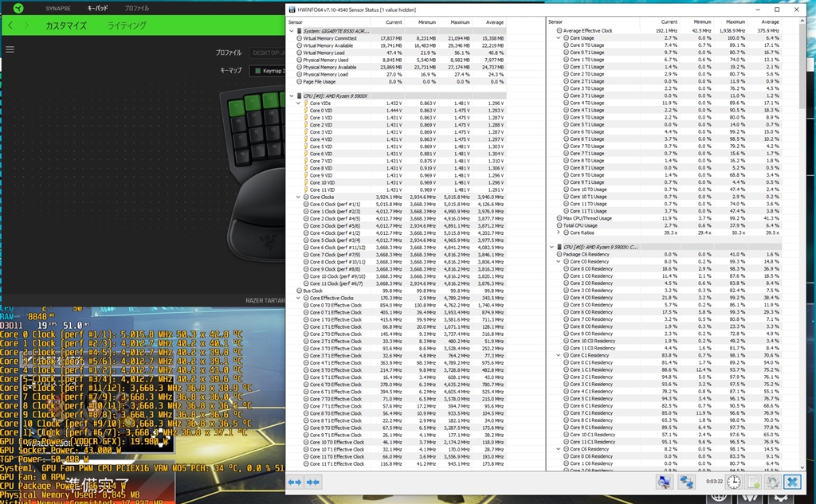
Task: Collapse the System GIGABYTE B550 sensor group
Action: pyautogui.click(x=291, y=31)
